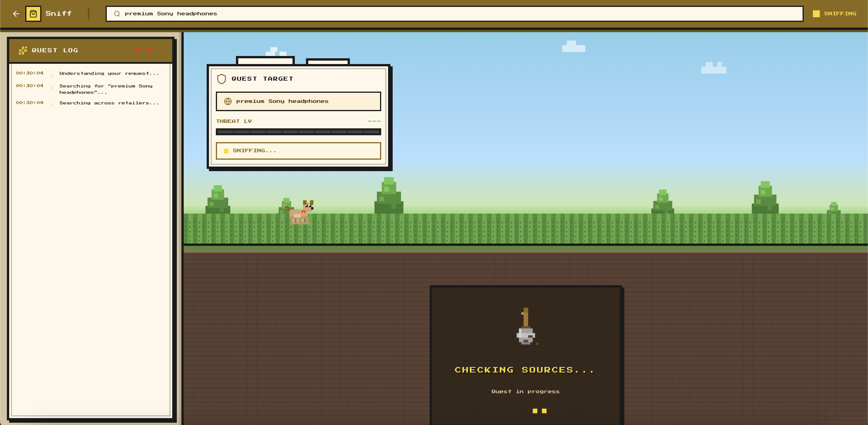
Task: Click the digging shovel icon
Action: click(526, 326)
